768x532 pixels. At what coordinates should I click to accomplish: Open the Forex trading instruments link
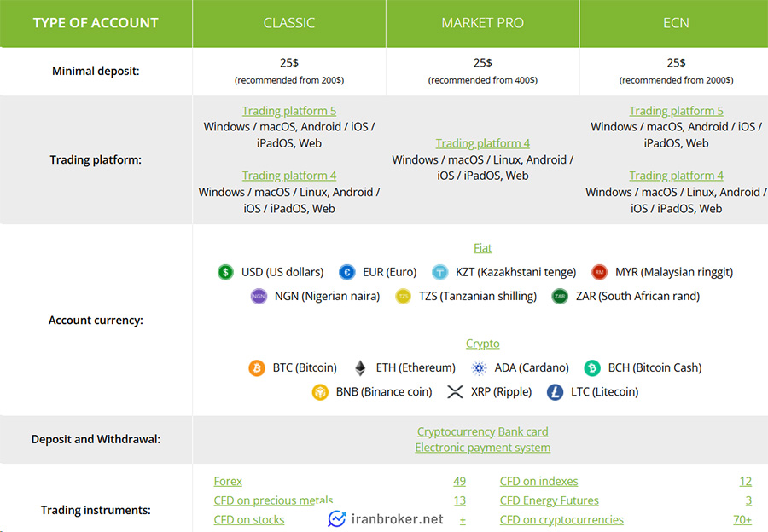(228, 481)
